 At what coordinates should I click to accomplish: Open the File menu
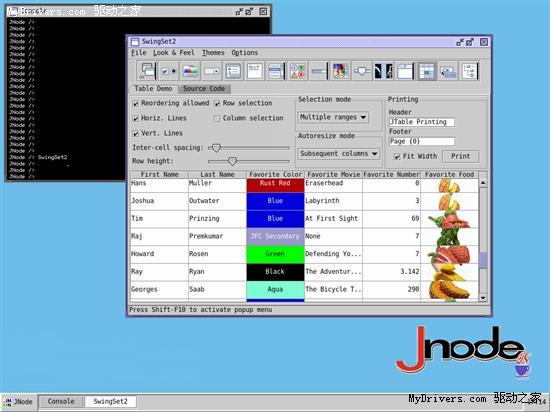(139, 53)
